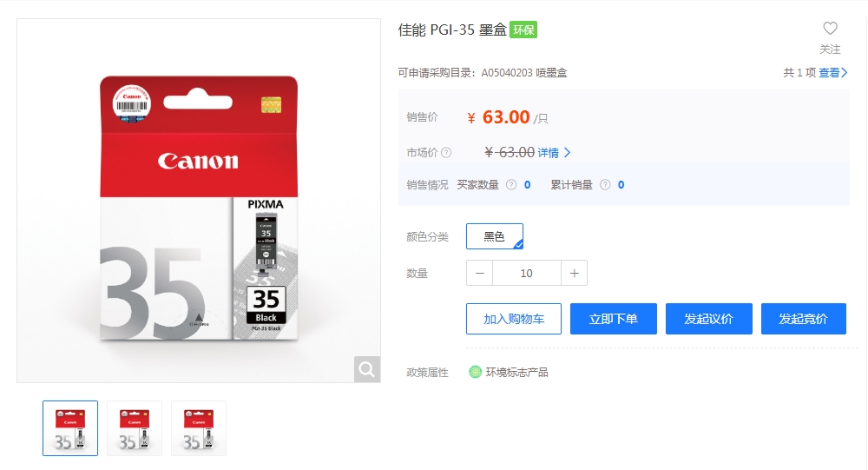Increase quantity with the plus button
Screen dimensions: 868x470
point(574,273)
